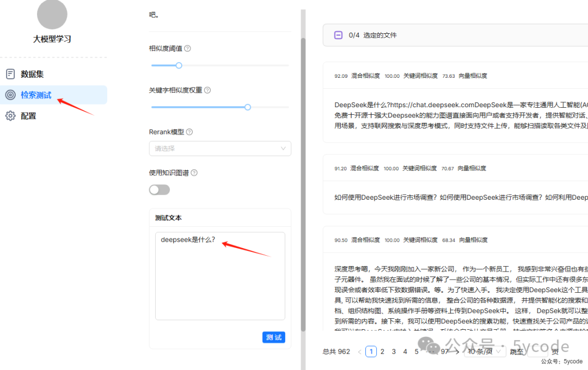588x370 pixels.
Task: Open the 配置 menu item
Action: point(53,116)
